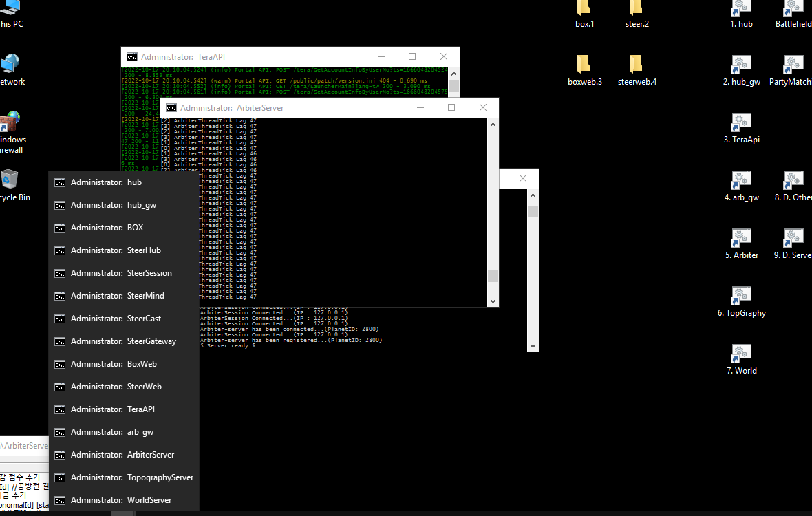The height and width of the screenshot is (516, 812).
Task: Click ArbiterServer scrollbar down arrow
Action: [493, 301]
